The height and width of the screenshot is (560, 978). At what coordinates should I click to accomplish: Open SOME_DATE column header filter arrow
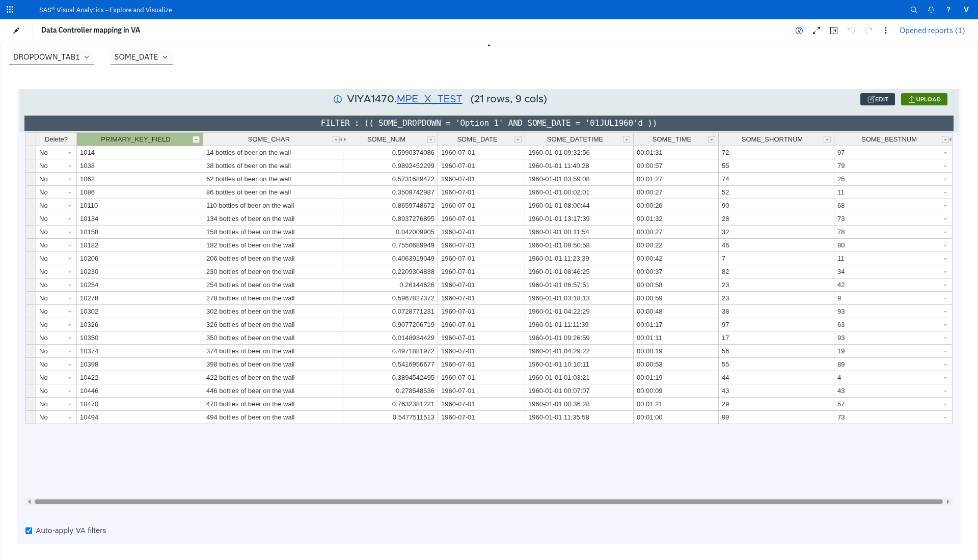click(518, 139)
